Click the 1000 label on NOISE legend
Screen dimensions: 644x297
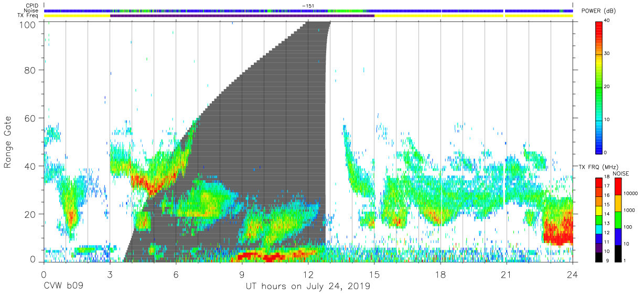(629, 210)
